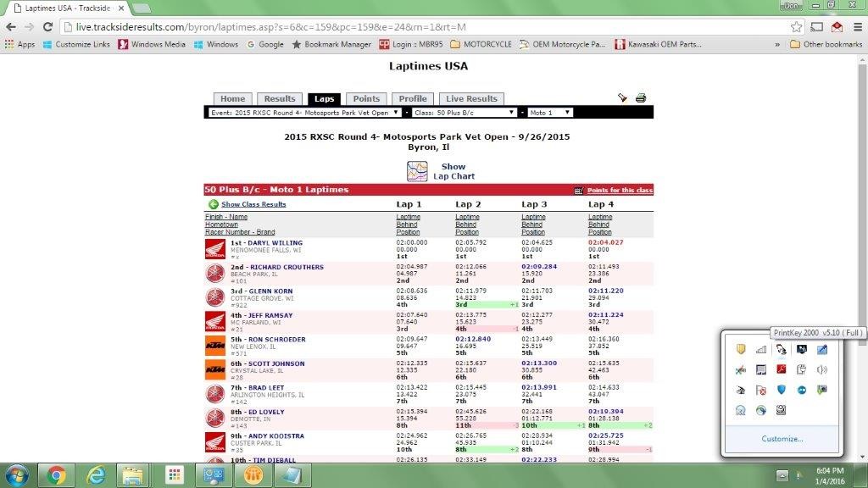The width and height of the screenshot is (868, 488).
Task: Click the printer icon above the results
Action: [641, 98]
